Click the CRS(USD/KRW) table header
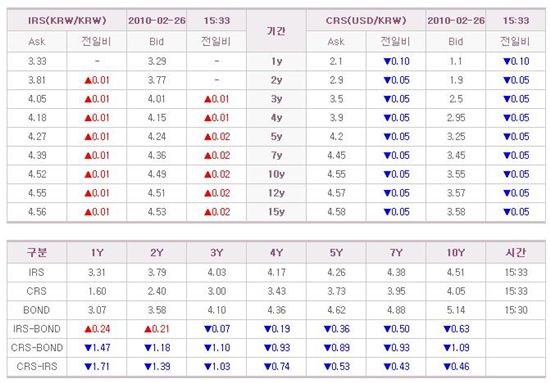 [366, 20]
